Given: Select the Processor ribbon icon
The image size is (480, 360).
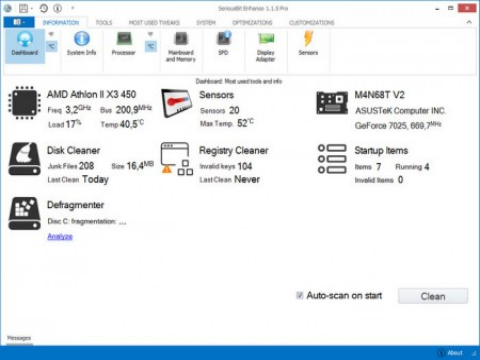Looking at the screenshot, I should click(124, 43).
